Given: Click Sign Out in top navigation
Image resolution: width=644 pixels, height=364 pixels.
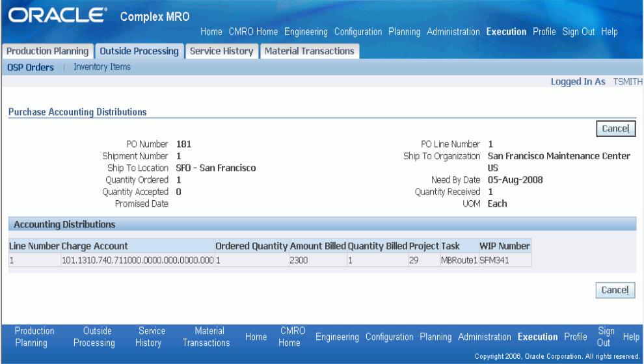Looking at the screenshot, I should tap(578, 32).
